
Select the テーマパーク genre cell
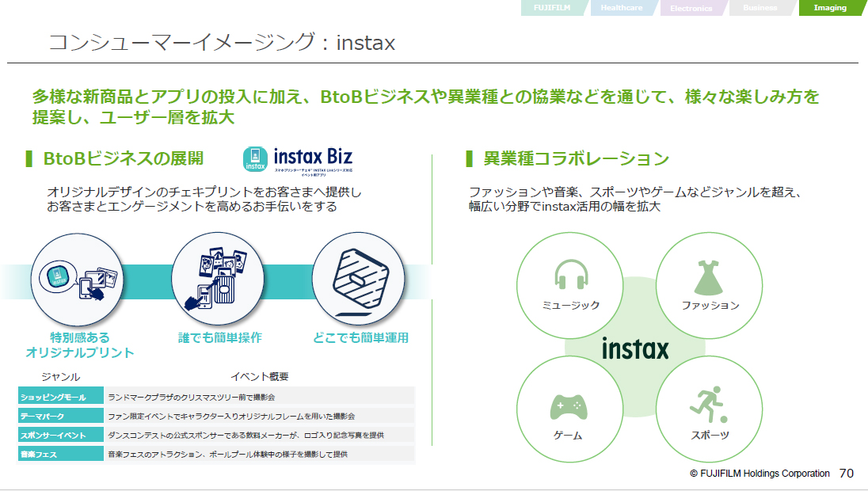point(61,416)
